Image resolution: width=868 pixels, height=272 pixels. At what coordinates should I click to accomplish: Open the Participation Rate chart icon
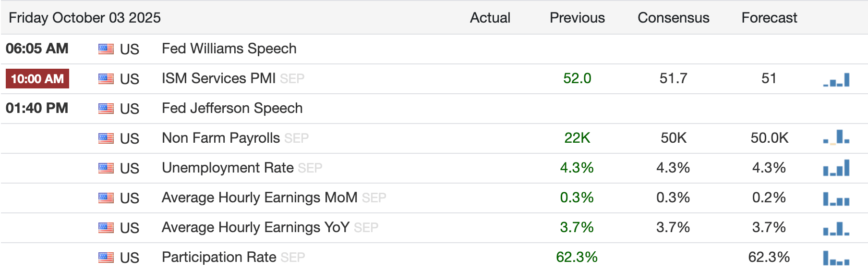(x=836, y=258)
